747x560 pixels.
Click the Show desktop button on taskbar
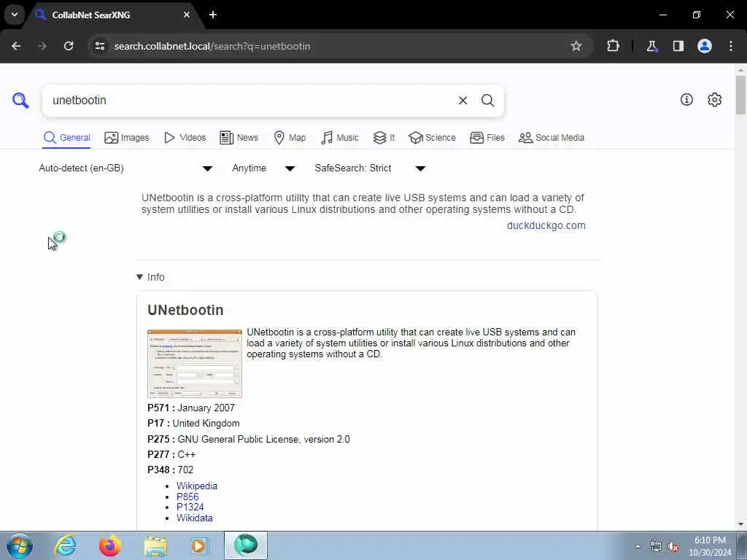[x=742, y=546]
